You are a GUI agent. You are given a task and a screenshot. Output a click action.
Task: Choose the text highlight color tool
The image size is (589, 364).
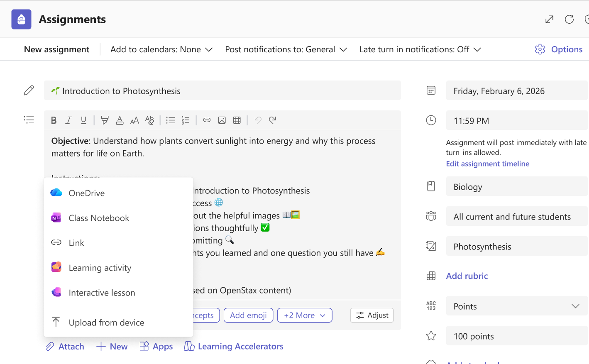coord(105,120)
